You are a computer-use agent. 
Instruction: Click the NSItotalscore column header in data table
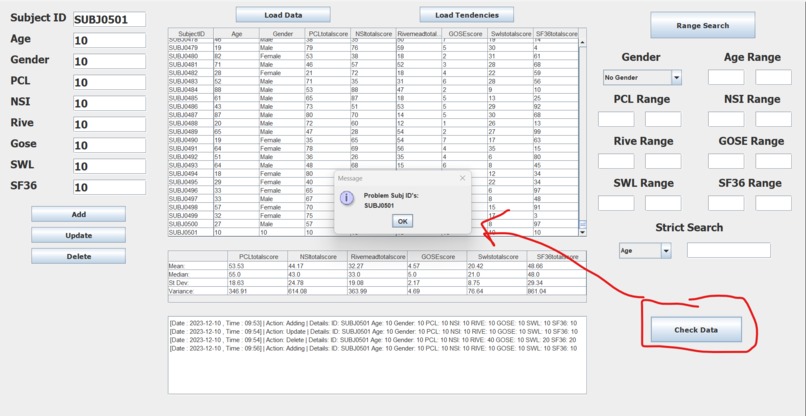point(373,34)
